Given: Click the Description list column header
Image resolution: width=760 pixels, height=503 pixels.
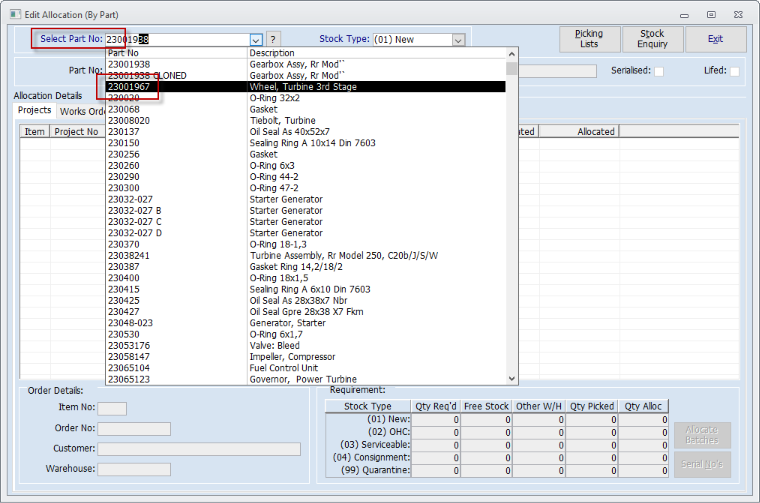Looking at the screenshot, I should tap(377, 53).
